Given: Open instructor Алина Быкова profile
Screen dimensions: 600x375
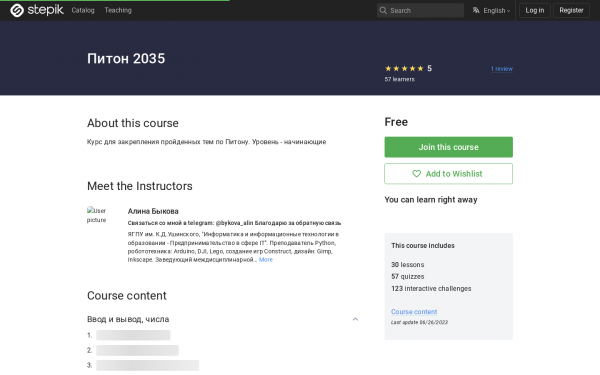Looking at the screenshot, I should point(153,211).
